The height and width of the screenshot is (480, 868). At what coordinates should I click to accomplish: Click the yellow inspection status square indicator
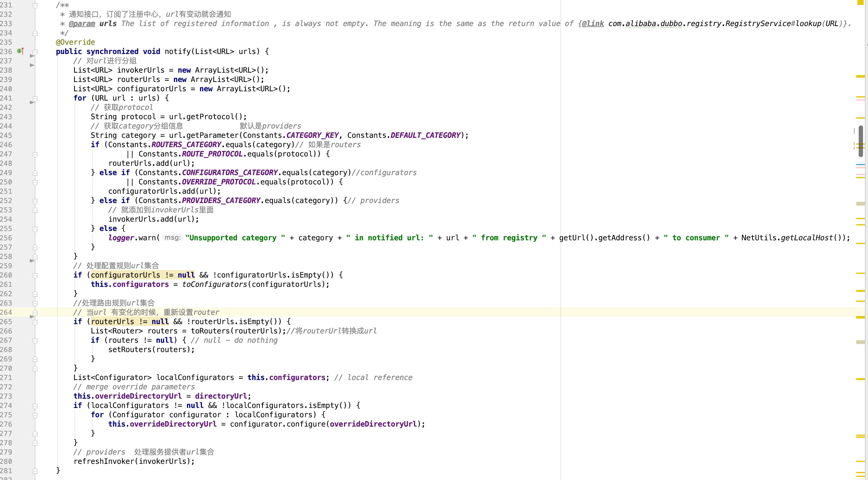point(860,2)
